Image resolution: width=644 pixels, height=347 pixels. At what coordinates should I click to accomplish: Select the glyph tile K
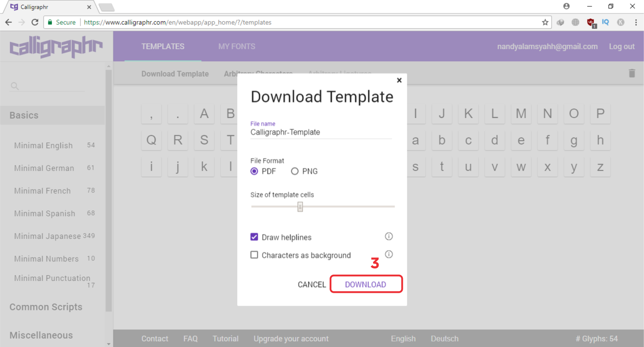[x=468, y=114]
